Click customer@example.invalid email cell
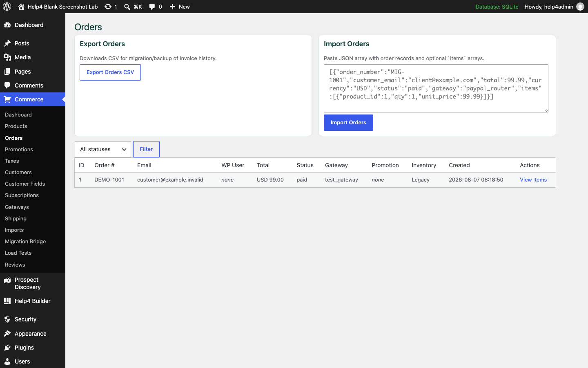588x368 pixels. pos(170,180)
